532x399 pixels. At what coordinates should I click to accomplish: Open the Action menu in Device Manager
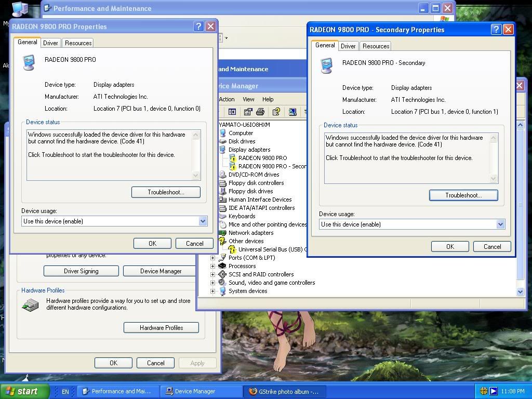227,99
